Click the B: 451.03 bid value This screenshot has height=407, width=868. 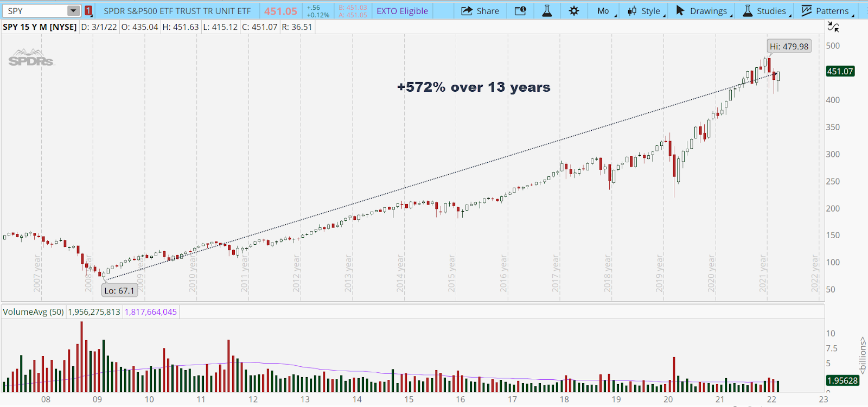pyautogui.click(x=353, y=8)
